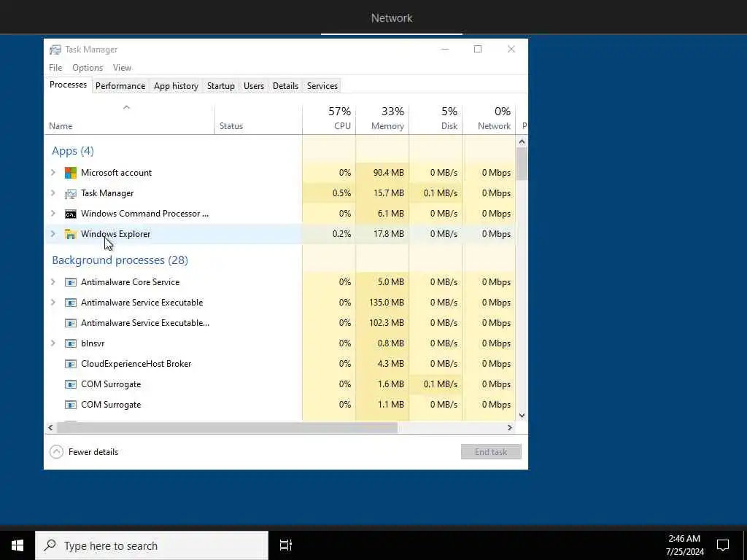Click the blnsvr process name
This screenshot has height=560, width=747.
point(93,343)
